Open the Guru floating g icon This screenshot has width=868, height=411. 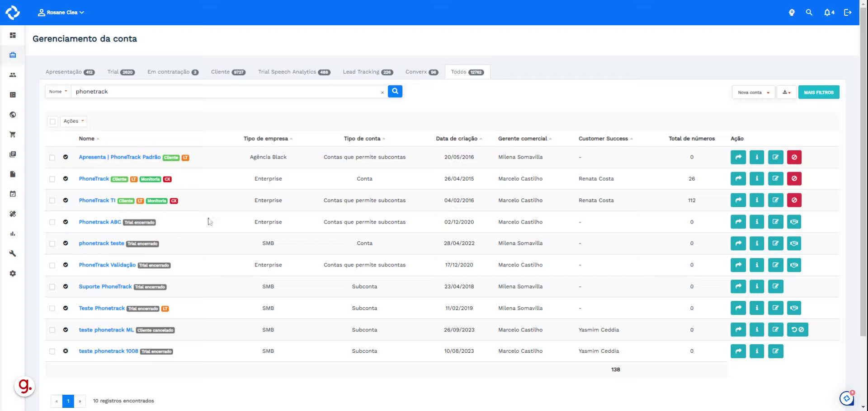click(x=24, y=387)
